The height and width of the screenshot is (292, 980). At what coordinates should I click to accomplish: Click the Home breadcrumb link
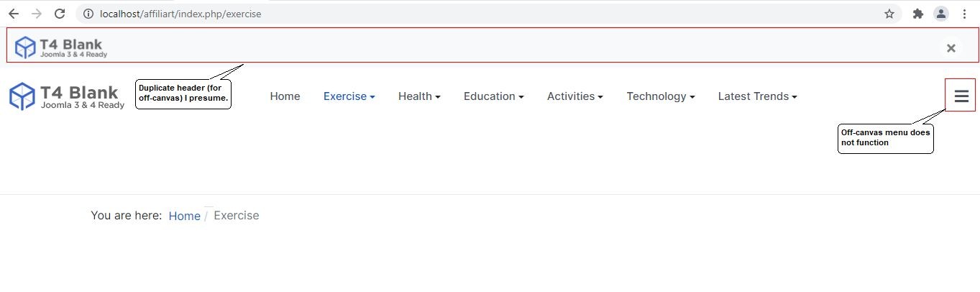184,216
